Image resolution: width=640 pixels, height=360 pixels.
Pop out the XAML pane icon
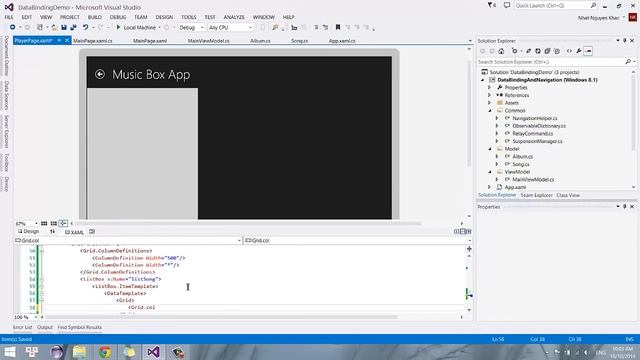click(x=92, y=232)
